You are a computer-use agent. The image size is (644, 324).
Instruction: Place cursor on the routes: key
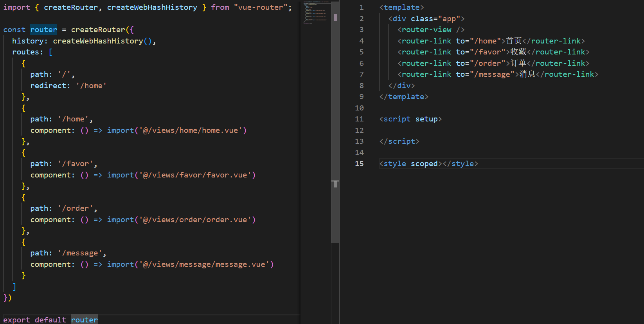27,52
